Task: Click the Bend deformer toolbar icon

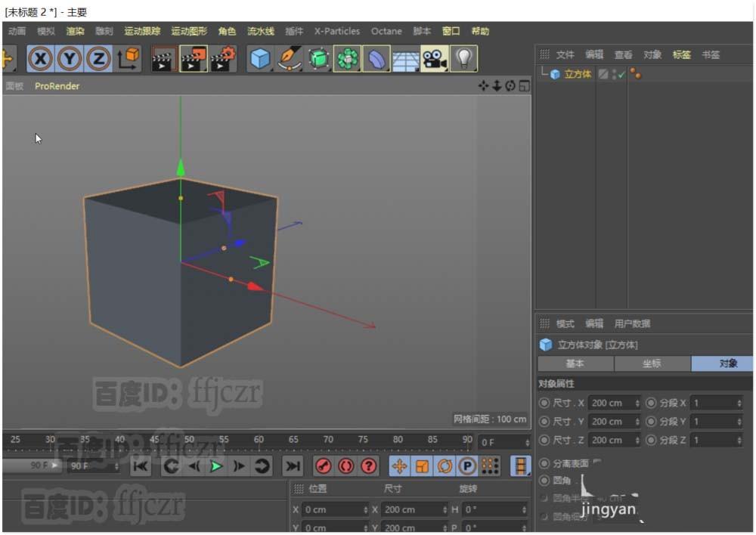Action: coord(376,58)
